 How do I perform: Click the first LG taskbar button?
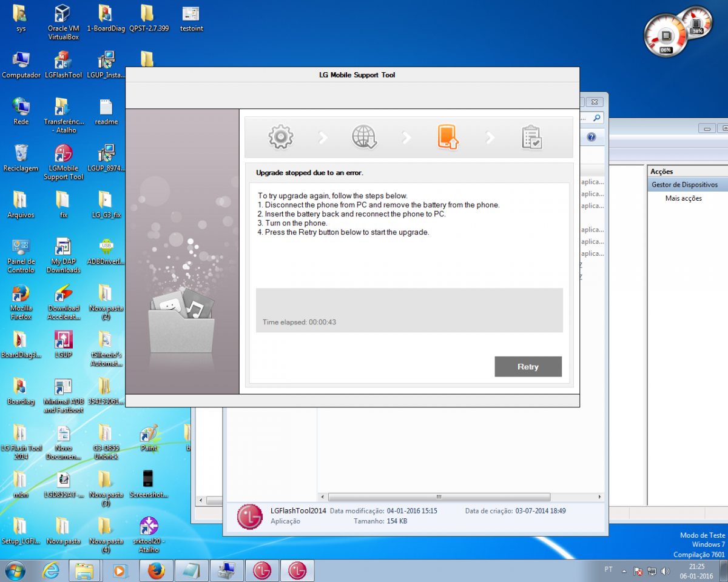click(262, 570)
